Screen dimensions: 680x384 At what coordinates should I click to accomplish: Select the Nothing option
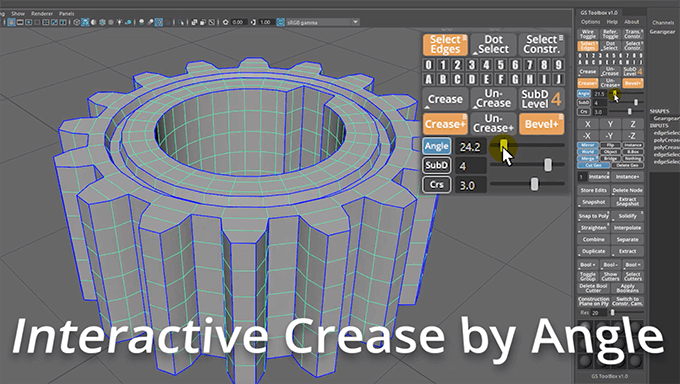tap(633, 158)
